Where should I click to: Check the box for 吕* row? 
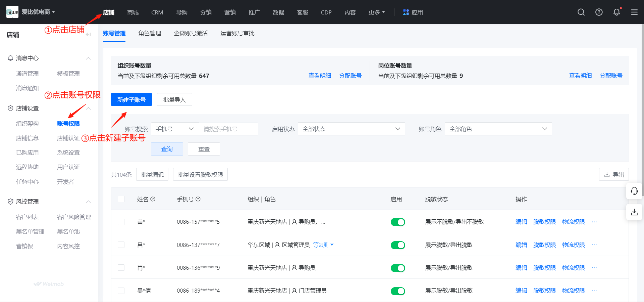(121, 245)
